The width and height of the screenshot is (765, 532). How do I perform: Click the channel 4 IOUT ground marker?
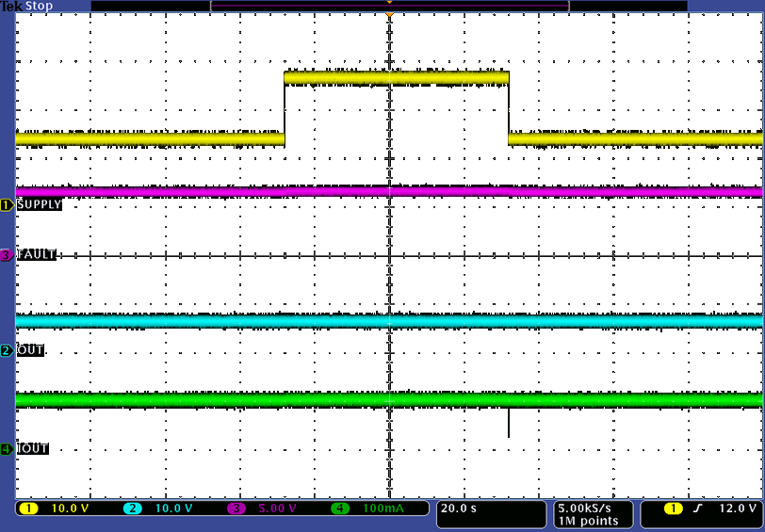point(7,448)
